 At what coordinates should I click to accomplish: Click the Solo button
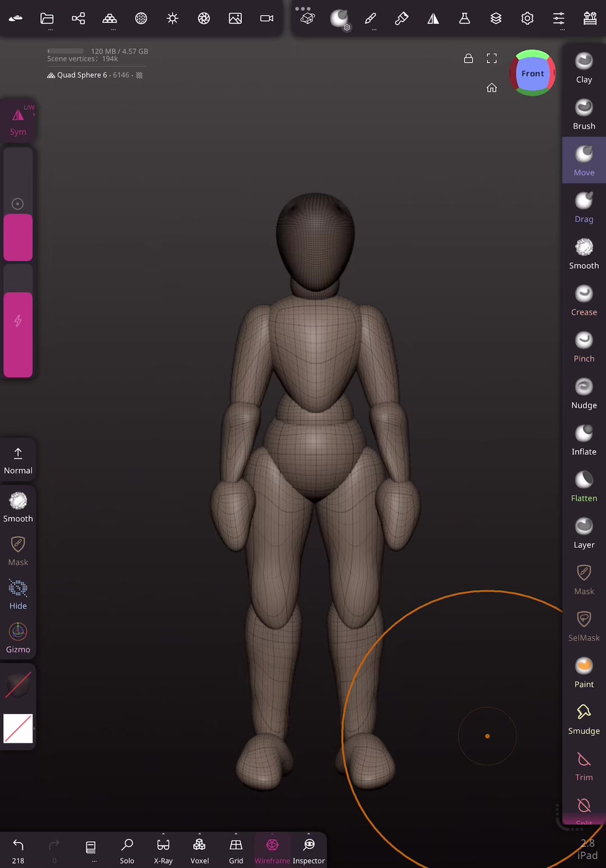pos(127,851)
